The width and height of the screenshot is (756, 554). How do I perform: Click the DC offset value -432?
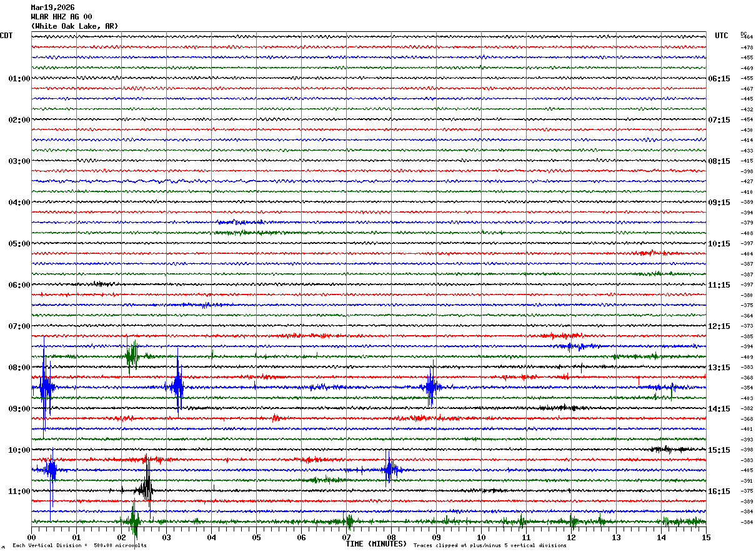[747, 109]
